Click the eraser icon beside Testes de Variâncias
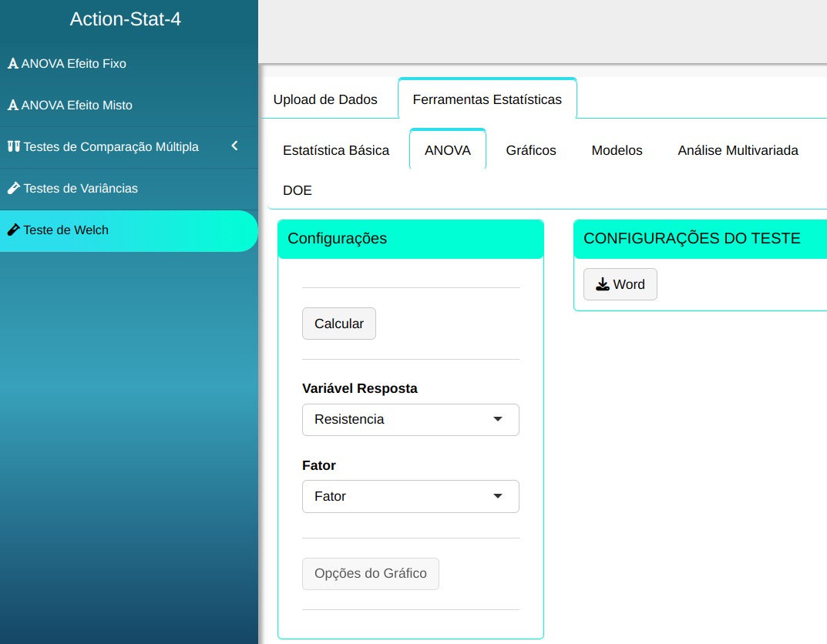 [13, 189]
